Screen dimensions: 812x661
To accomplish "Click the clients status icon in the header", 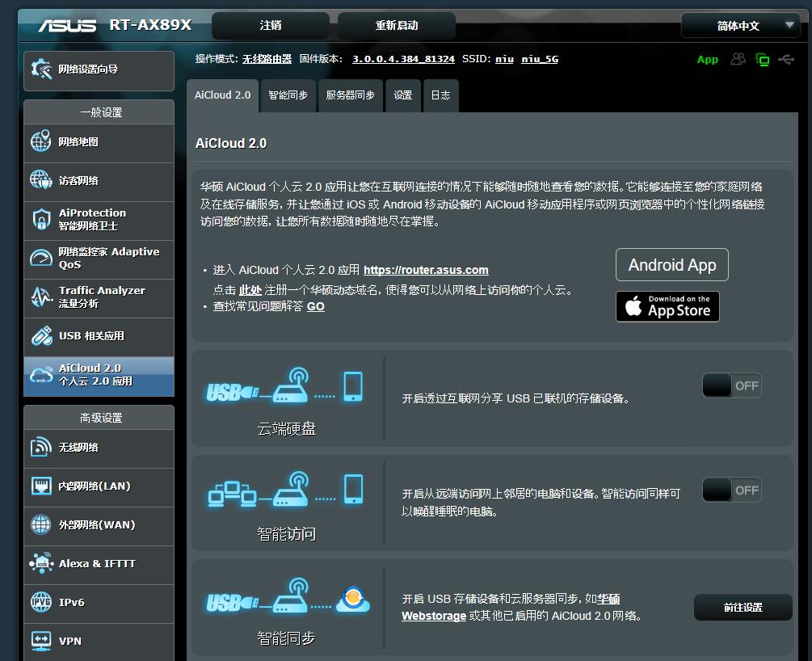I will (738, 59).
